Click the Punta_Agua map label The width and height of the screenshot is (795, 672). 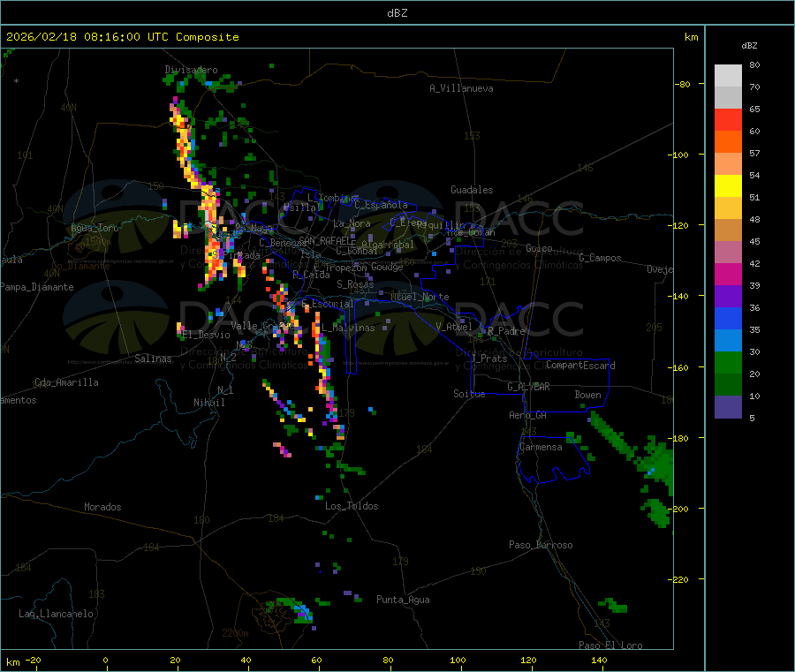click(403, 600)
